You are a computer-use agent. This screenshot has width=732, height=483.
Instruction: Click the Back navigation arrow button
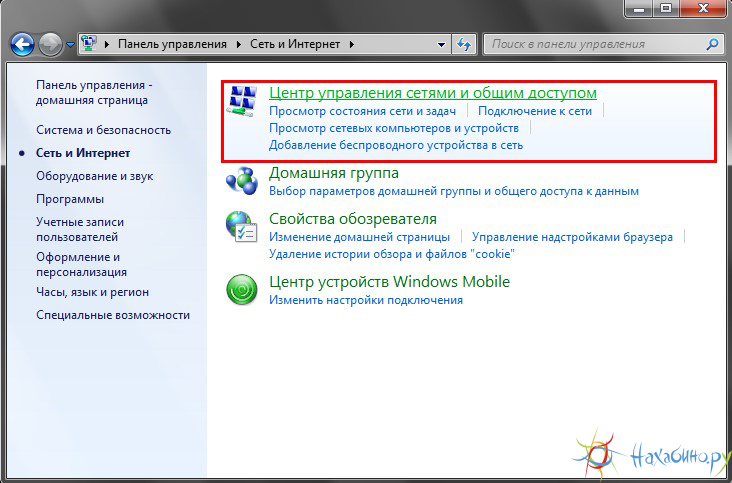pyautogui.click(x=23, y=45)
